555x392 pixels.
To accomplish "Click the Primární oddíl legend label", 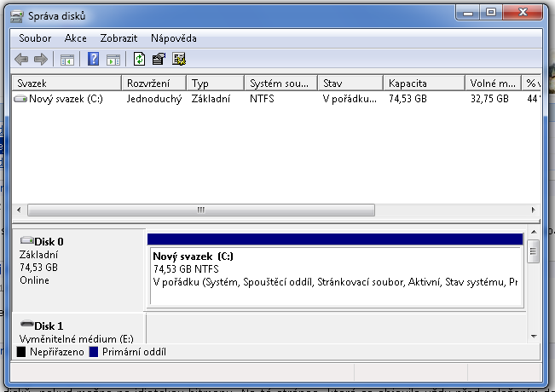I will click(134, 352).
